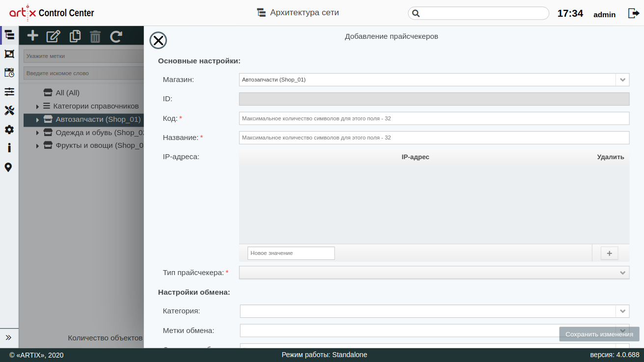Focus the Введите искомое слово field
This screenshot has height=362, width=644.
point(84,73)
